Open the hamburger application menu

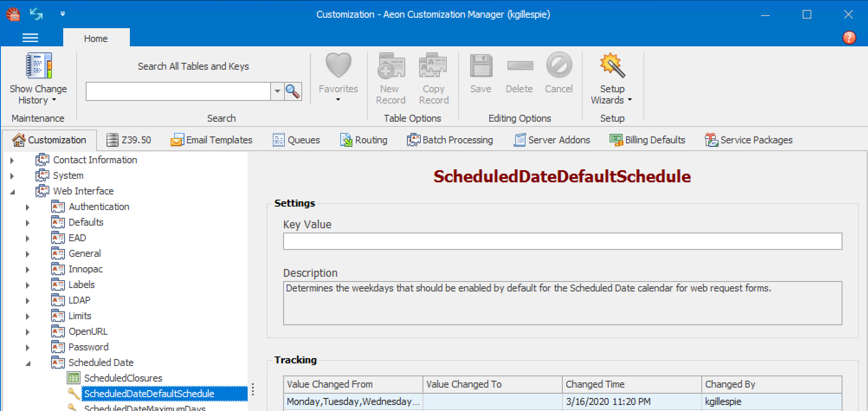tap(30, 38)
